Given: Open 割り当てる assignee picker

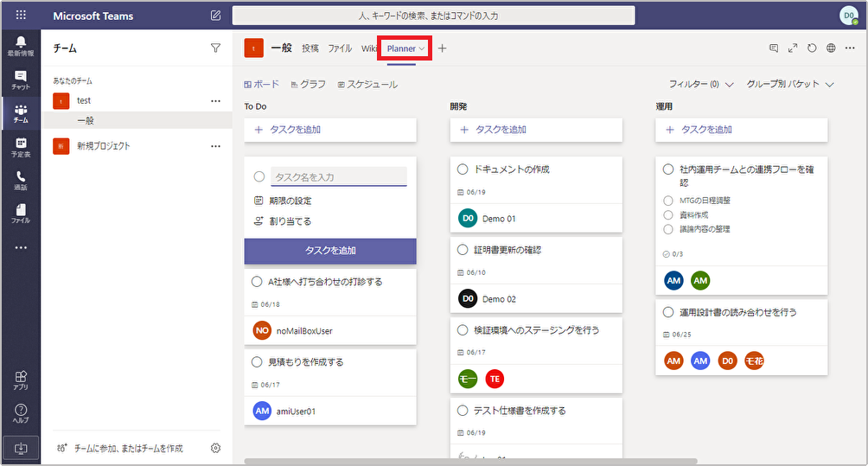Looking at the screenshot, I should (x=283, y=221).
